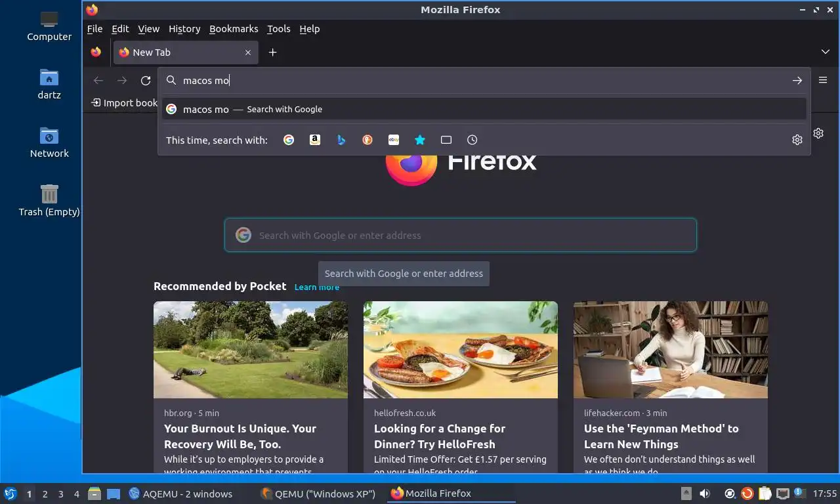The height and width of the screenshot is (504, 840).
Task: Open the File menu
Action: [94, 29]
